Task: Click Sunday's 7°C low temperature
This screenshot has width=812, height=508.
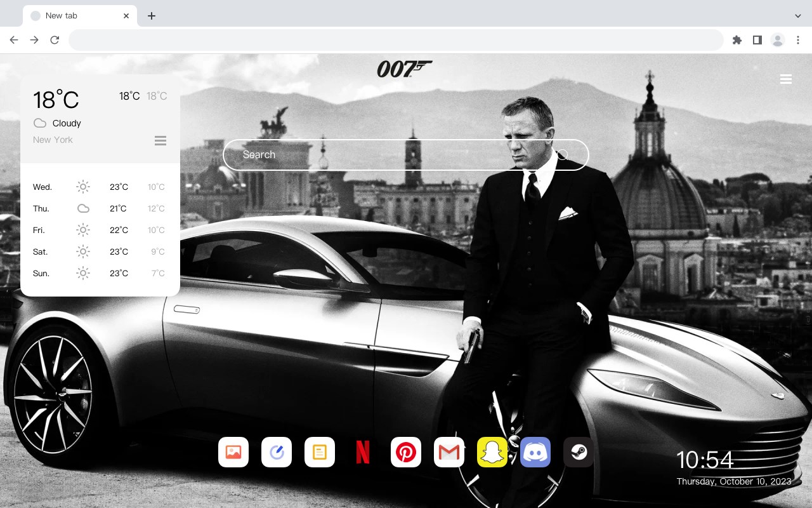Action: 158,273
